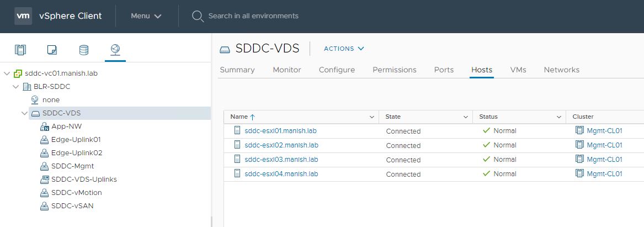Click portgroup icon beside SDDC-Mgmt
The width and height of the screenshot is (644, 227).
pos(45,166)
